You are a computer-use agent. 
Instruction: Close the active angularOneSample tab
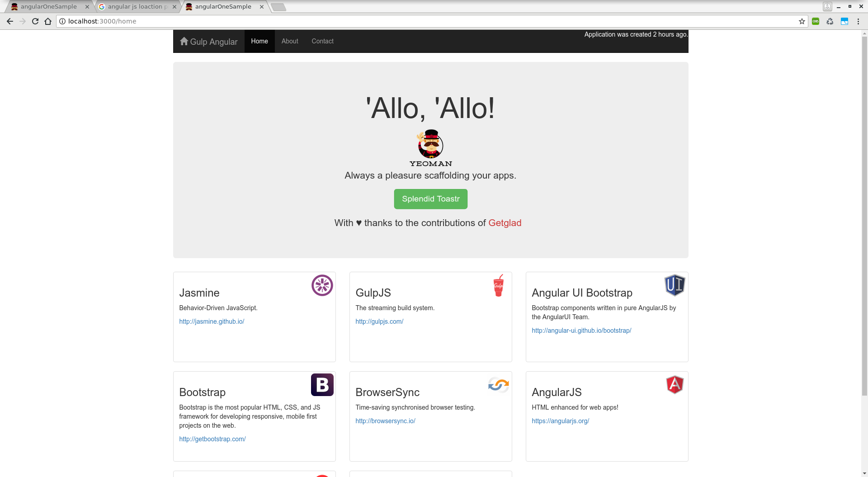tap(262, 7)
